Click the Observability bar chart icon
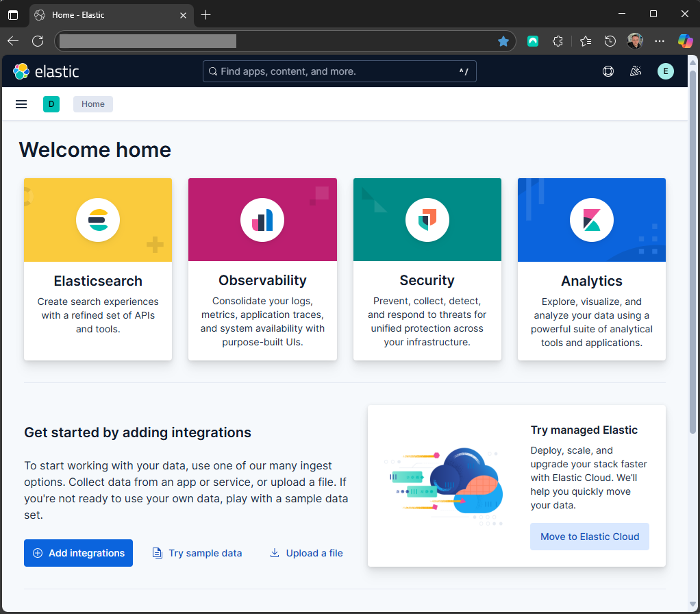This screenshot has height=614, width=700. (262, 220)
